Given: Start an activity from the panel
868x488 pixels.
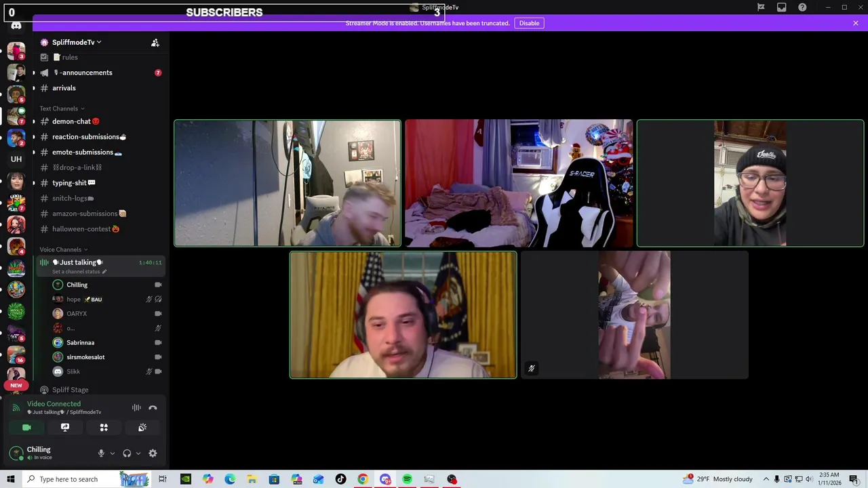Looking at the screenshot, I should click(104, 428).
